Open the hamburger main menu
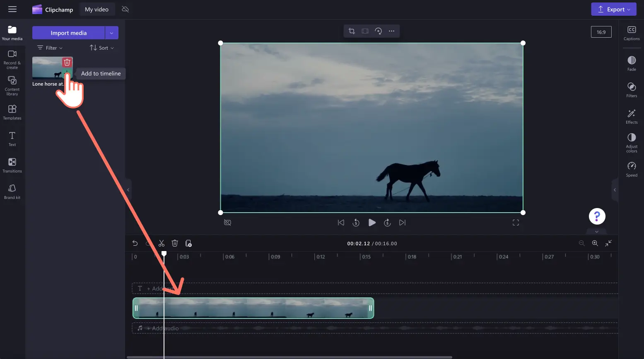This screenshot has width=644, height=359. point(12,9)
